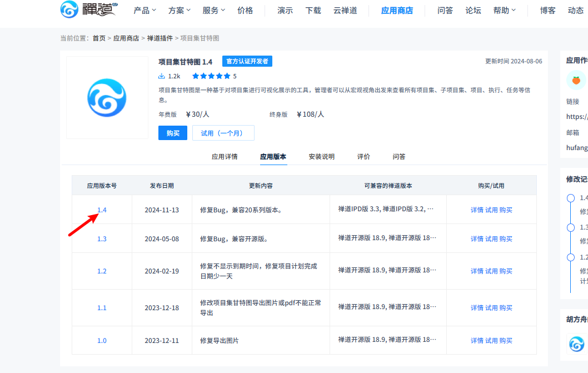Image resolution: width=588 pixels, height=373 pixels.
Task: Click 详情 in the 1.2 row
Action: point(477,271)
